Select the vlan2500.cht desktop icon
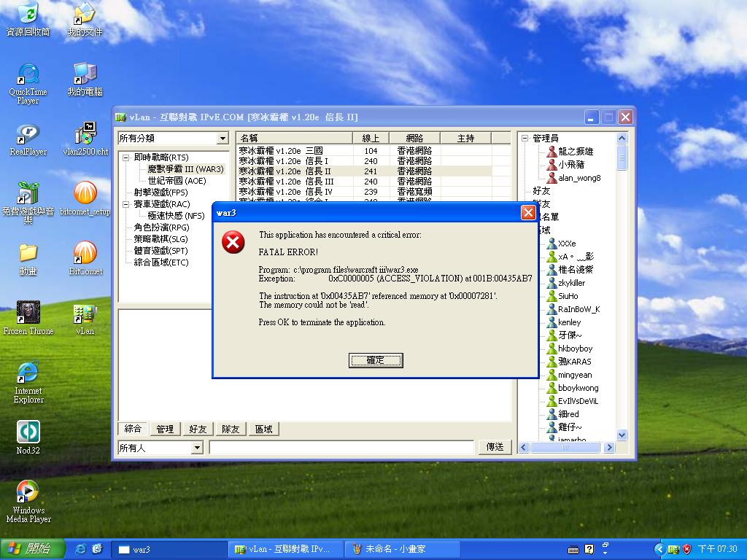The width and height of the screenshot is (747, 560). [x=85, y=140]
